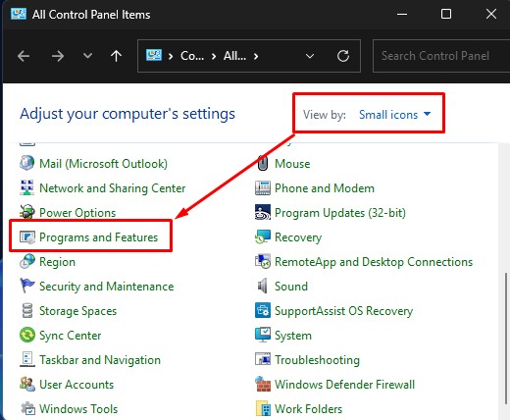510x420 pixels.
Task: Open the Programs and Features icon
Action: (x=27, y=237)
